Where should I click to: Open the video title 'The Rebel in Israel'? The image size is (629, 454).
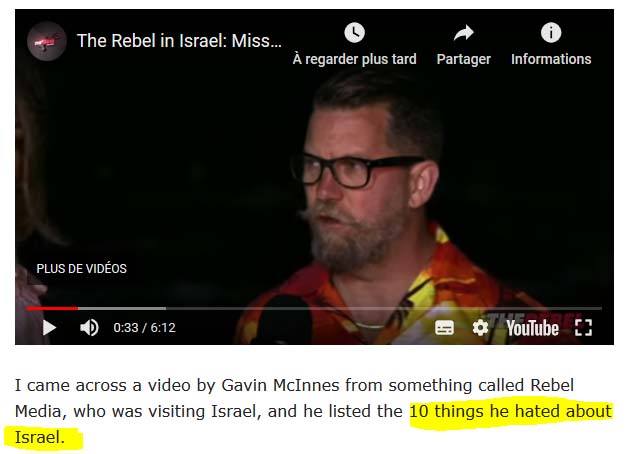click(x=179, y=41)
